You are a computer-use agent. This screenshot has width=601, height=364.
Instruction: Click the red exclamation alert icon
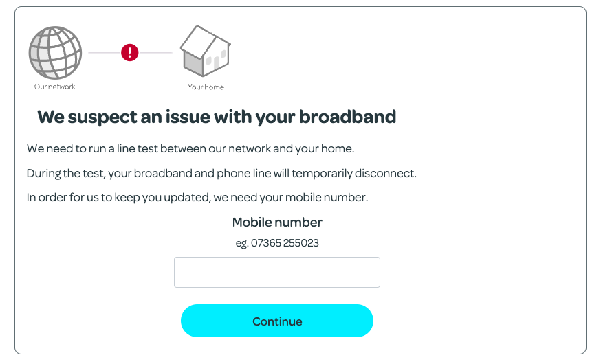click(130, 52)
